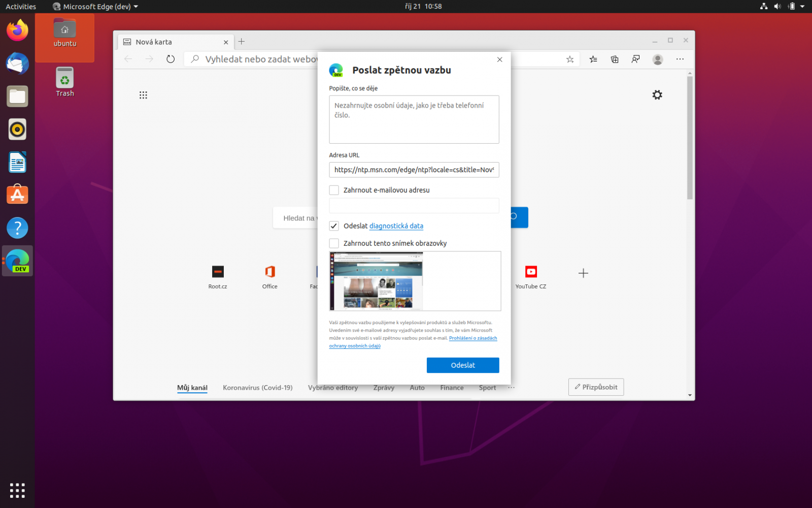Click the screenshot preview thumbnail
The height and width of the screenshot is (508, 812).
point(376,281)
